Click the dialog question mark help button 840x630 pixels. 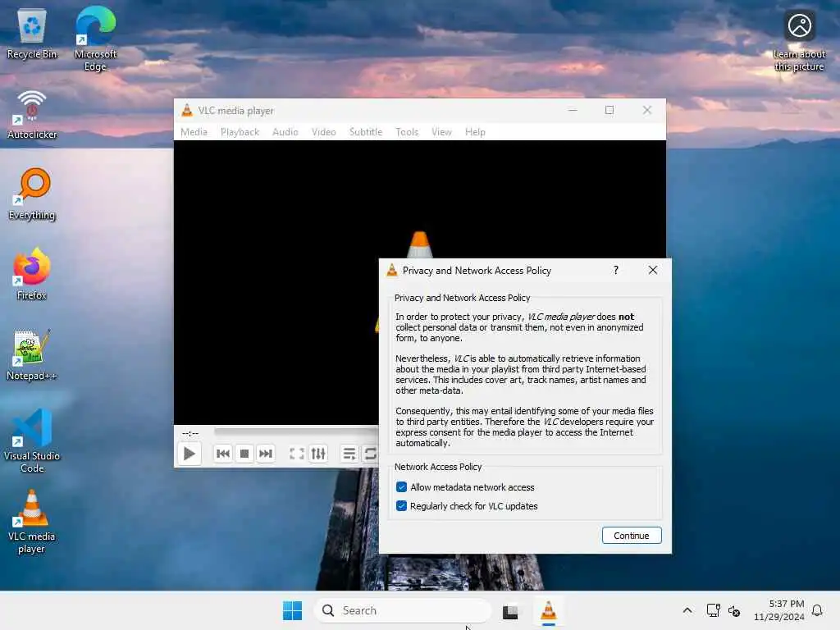(x=616, y=270)
